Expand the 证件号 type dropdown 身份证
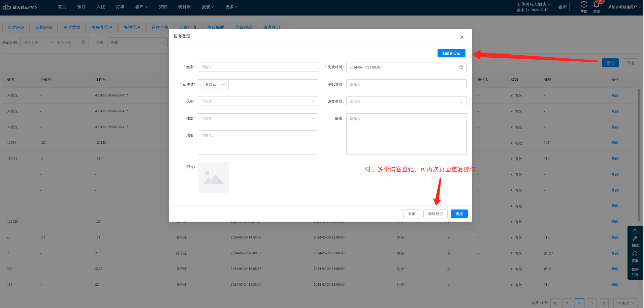The image size is (644, 308). click(213, 84)
